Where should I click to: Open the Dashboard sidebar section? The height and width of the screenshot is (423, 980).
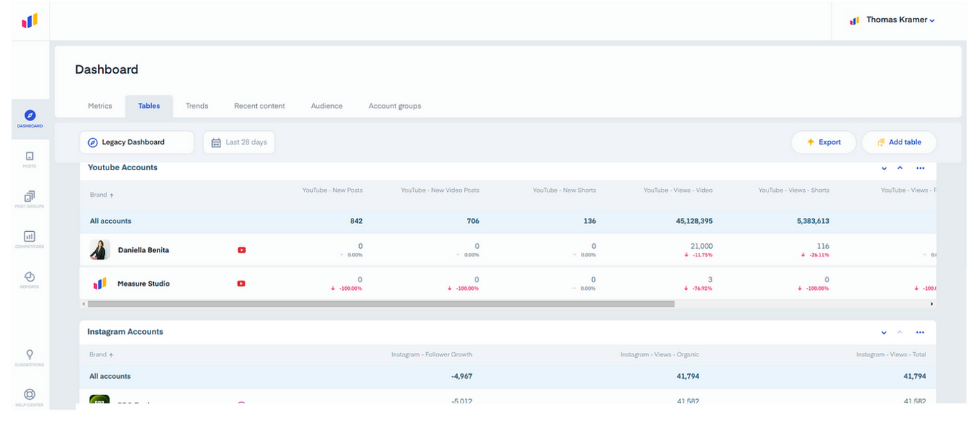(30, 118)
